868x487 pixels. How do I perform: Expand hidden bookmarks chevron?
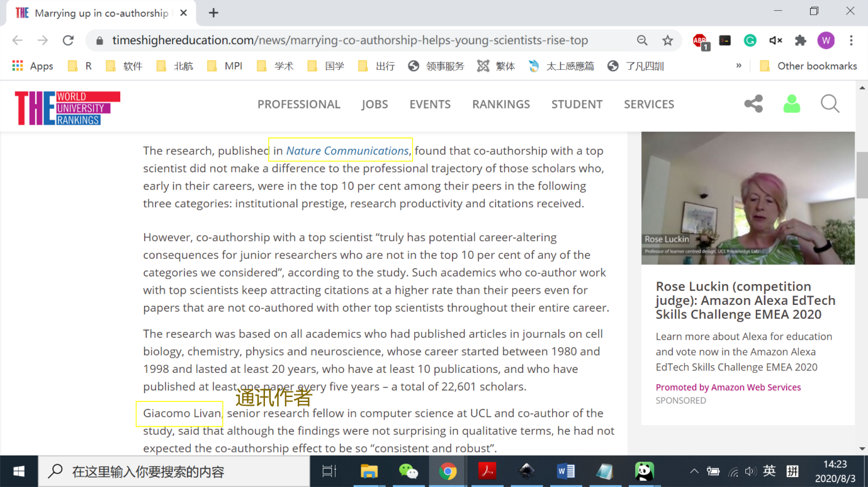738,66
